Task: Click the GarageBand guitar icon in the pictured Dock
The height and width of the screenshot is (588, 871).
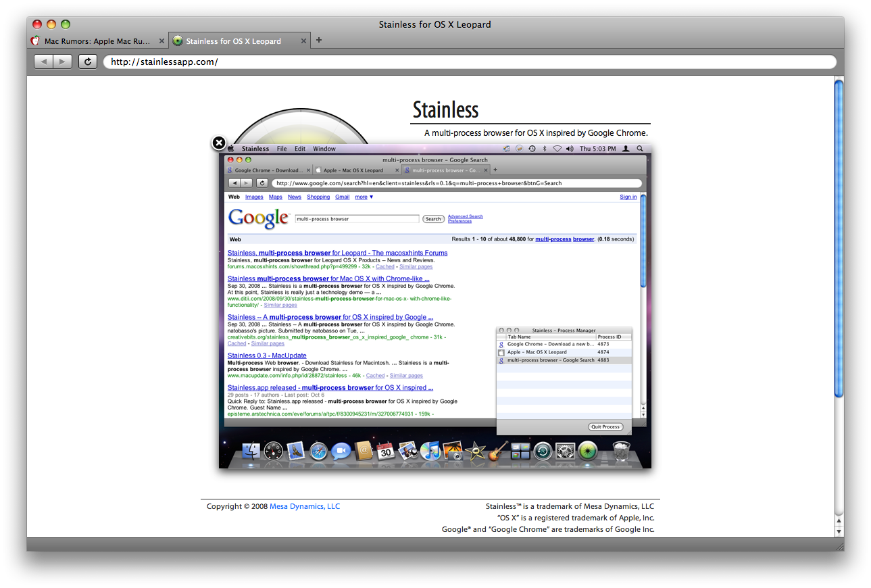Action: click(498, 451)
